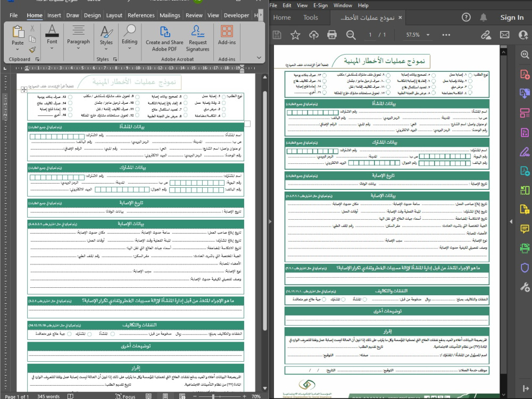Screen dimensions: 532x399
Task: Click the Save icon in Acrobat toolbar
Action: [x=277, y=35]
